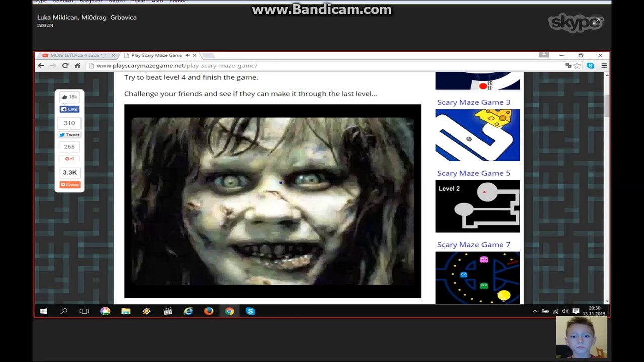Screen dimensions: 644x362
Task: Click the webcam preview thumbnail
Action: click(581, 337)
